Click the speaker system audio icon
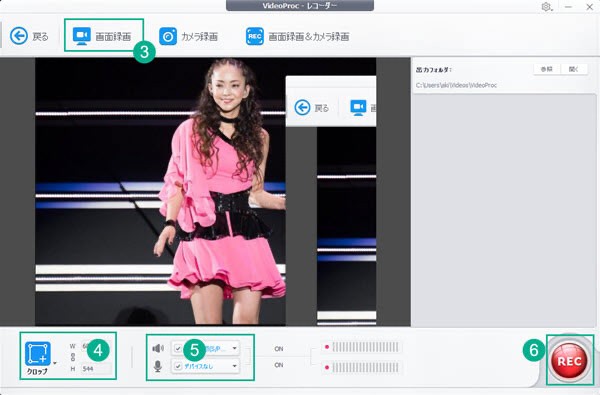The image size is (600, 395). coord(158,348)
